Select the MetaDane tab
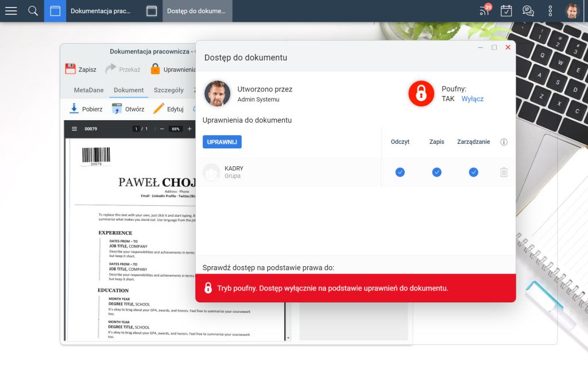 click(88, 90)
